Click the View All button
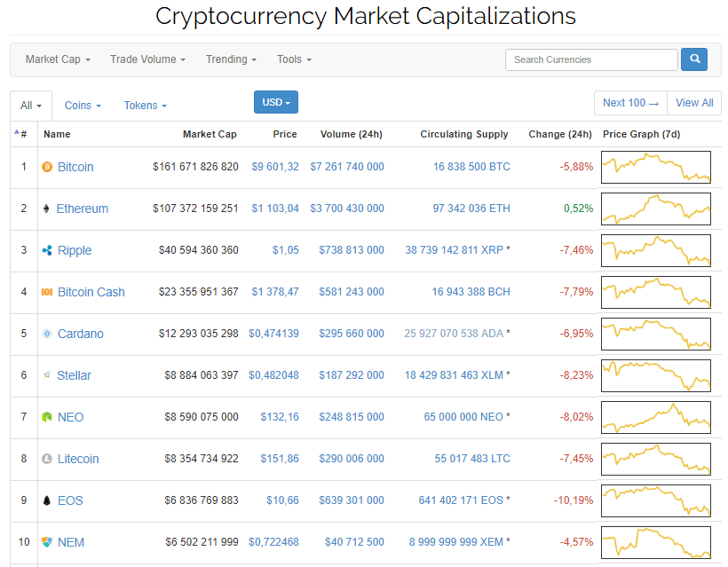The width and height of the screenshot is (728, 567). click(694, 103)
